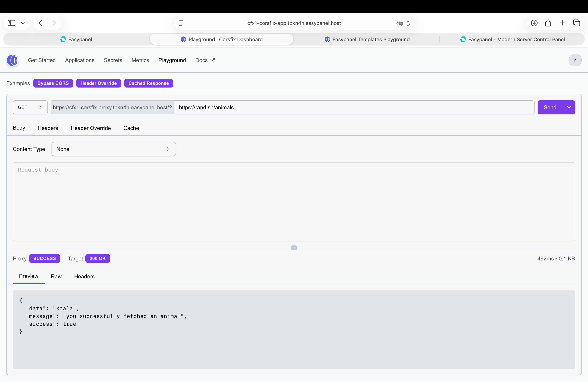This screenshot has height=382, width=588.
Task: Open the Raw response tab
Action: (x=56, y=277)
